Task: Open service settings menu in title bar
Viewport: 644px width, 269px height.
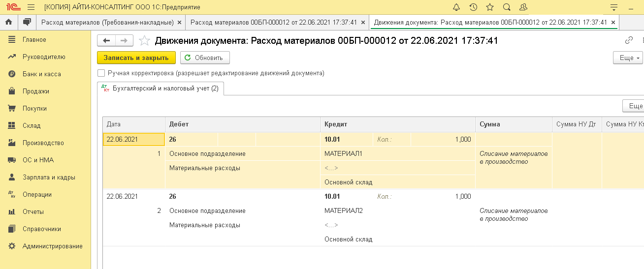Action: (613, 7)
